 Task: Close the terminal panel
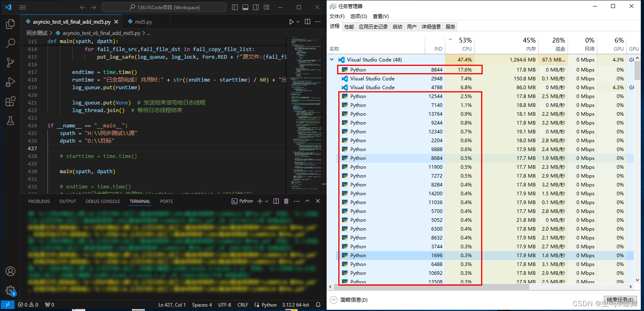[x=318, y=201]
